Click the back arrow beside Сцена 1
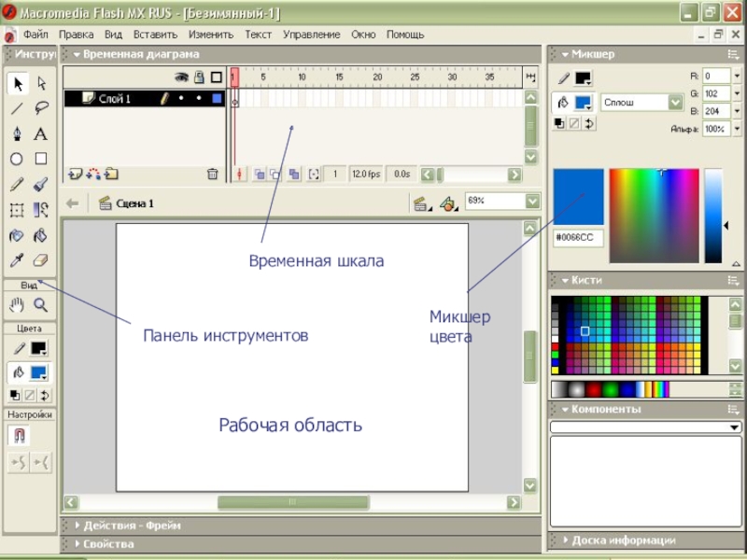The height and width of the screenshot is (560, 747). 73,203
